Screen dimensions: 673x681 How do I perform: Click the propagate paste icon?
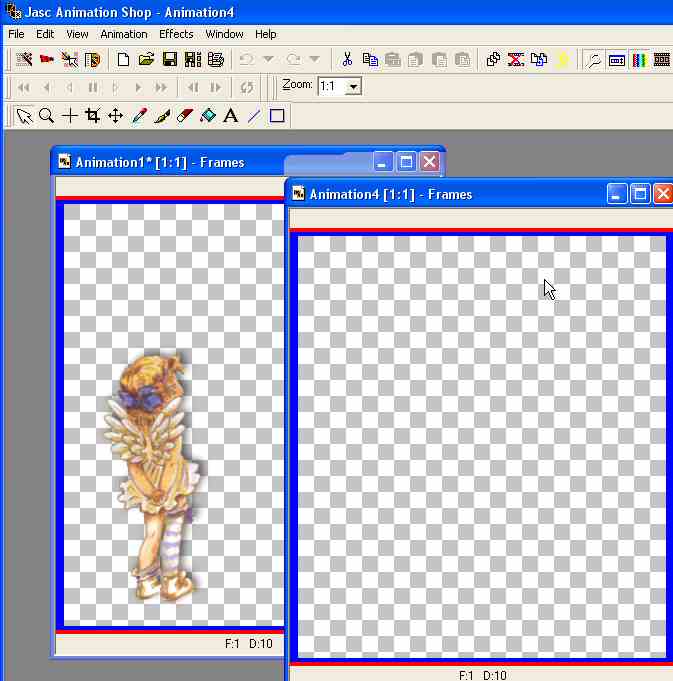pyautogui.click(x=539, y=59)
